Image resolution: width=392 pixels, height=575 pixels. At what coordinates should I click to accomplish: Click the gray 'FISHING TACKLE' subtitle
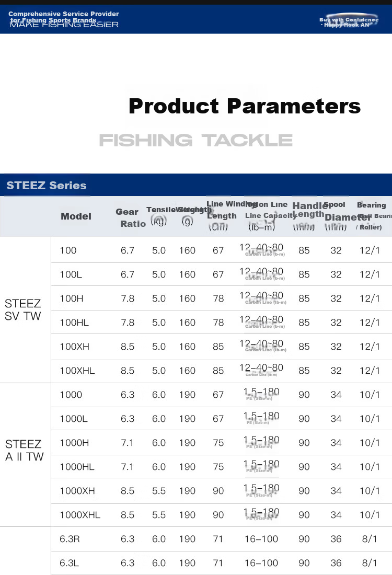pyautogui.click(x=196, y=140)
